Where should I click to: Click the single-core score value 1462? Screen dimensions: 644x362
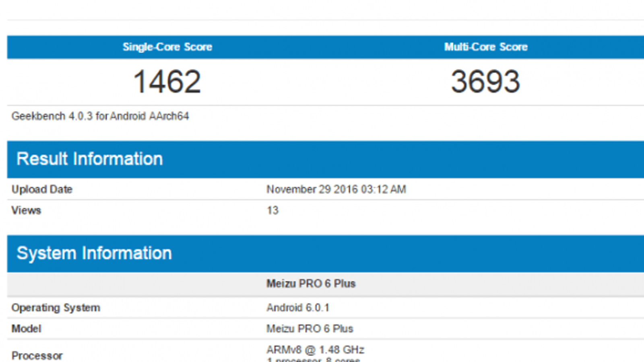pyautogui.click(x=167, y=82)
